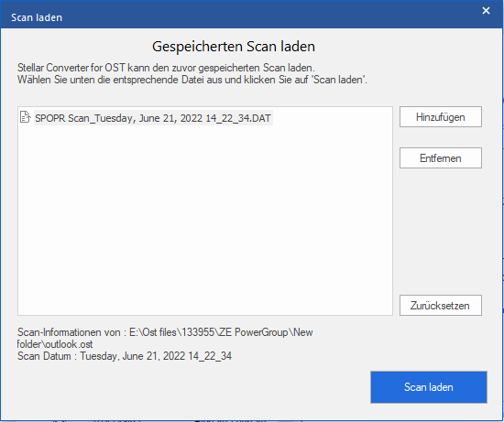Close the Scan laden dialog with X

click(486, 11)
